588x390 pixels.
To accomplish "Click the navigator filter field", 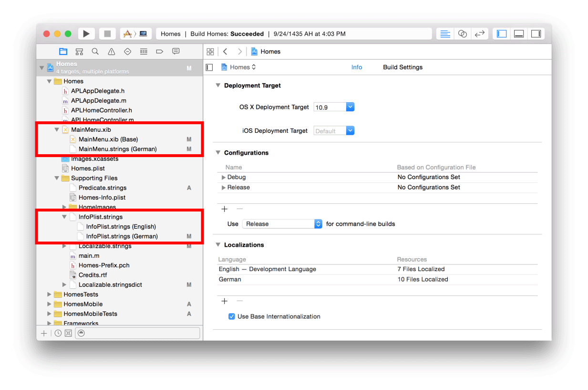I will tap(137, 333).
